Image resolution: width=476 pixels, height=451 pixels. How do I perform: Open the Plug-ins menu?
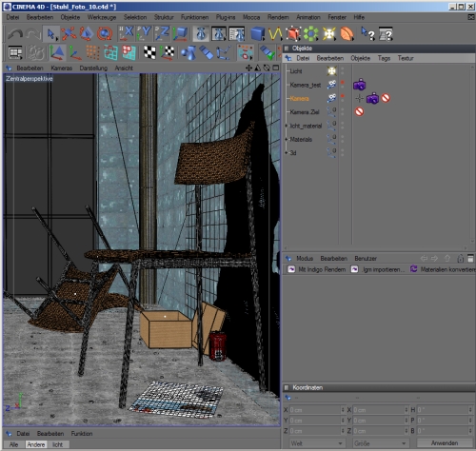click(x=226, y=17)
